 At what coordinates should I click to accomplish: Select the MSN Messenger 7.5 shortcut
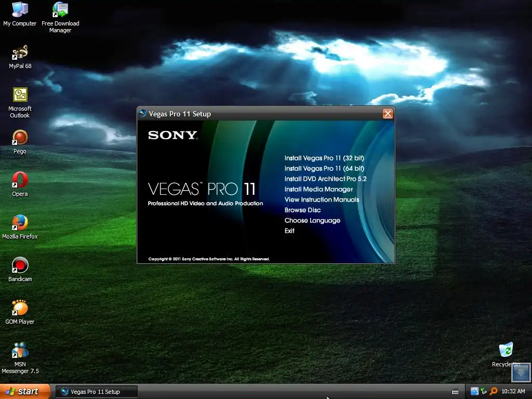coord(20,358)
